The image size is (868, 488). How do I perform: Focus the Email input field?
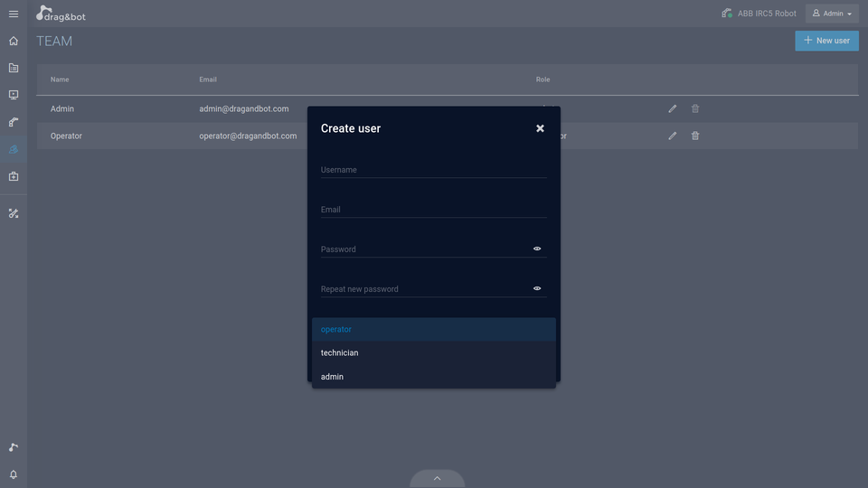(x=433, y=210)
